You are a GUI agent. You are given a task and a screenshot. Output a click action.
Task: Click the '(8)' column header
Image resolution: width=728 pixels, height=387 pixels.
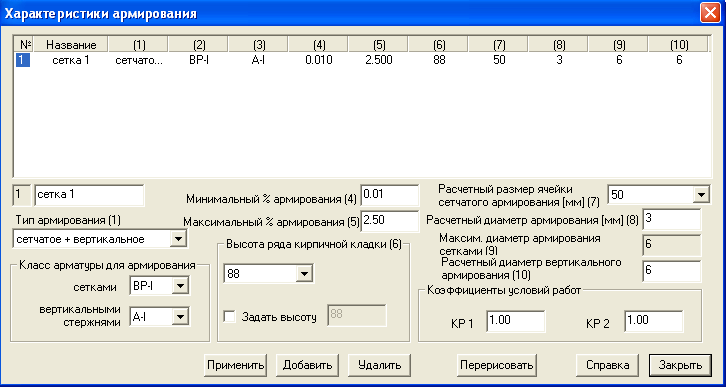(559, 45)
